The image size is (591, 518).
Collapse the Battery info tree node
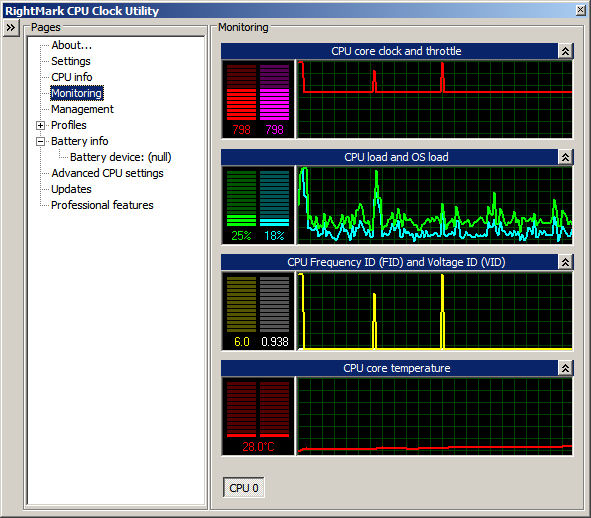(40, 141)
